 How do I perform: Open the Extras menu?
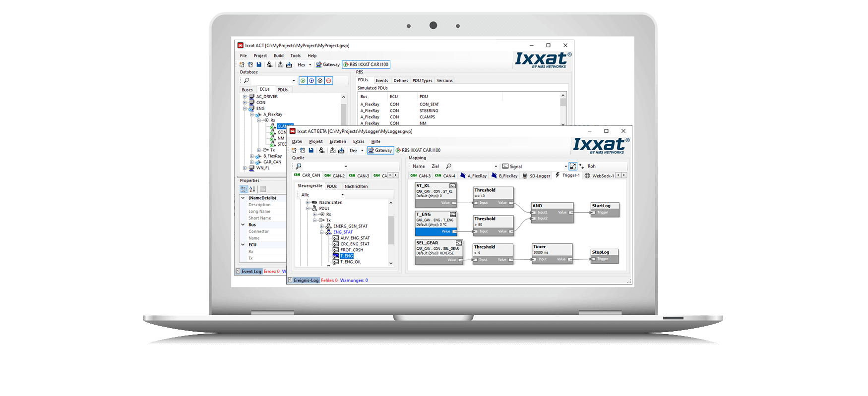359,141
